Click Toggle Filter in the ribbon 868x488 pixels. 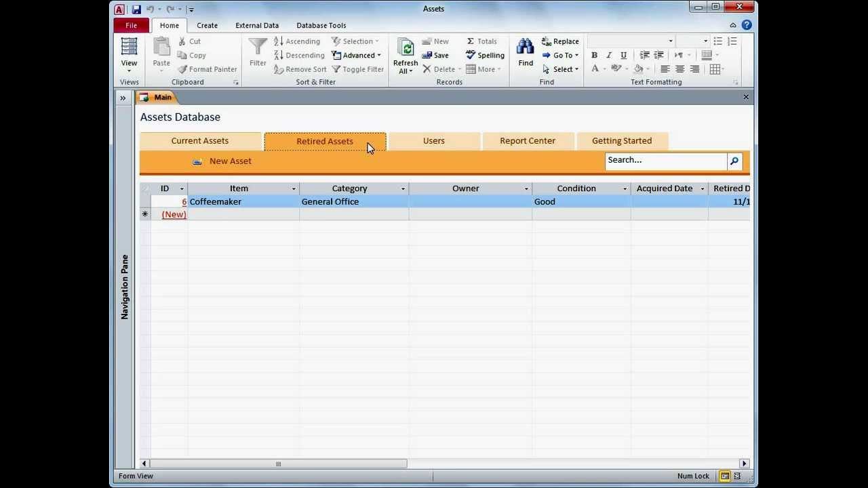[358, 69]
